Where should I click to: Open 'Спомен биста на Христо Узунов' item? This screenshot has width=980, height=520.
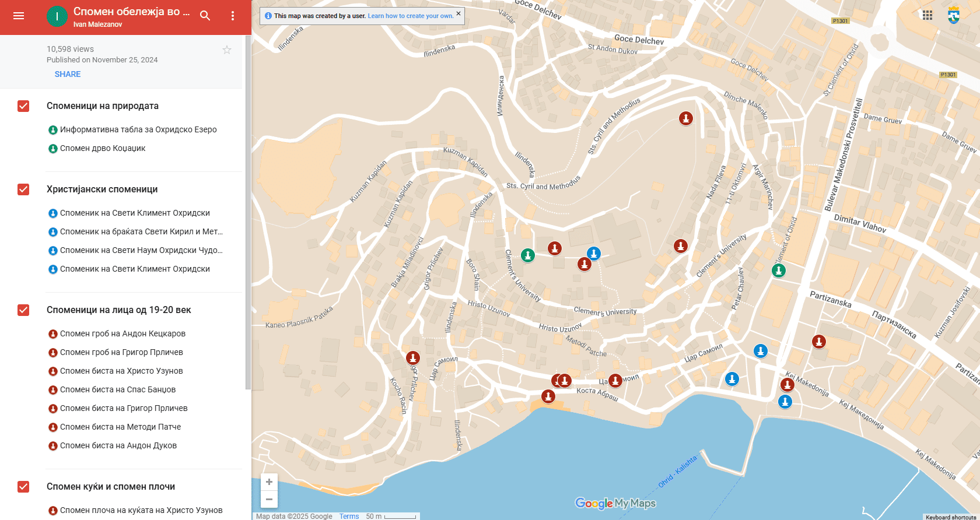[x=121, y=371]
